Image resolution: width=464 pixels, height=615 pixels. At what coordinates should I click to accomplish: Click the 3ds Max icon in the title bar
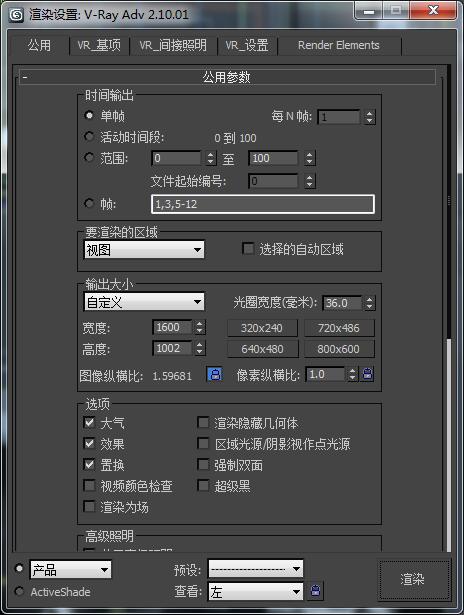pos(16,15)
